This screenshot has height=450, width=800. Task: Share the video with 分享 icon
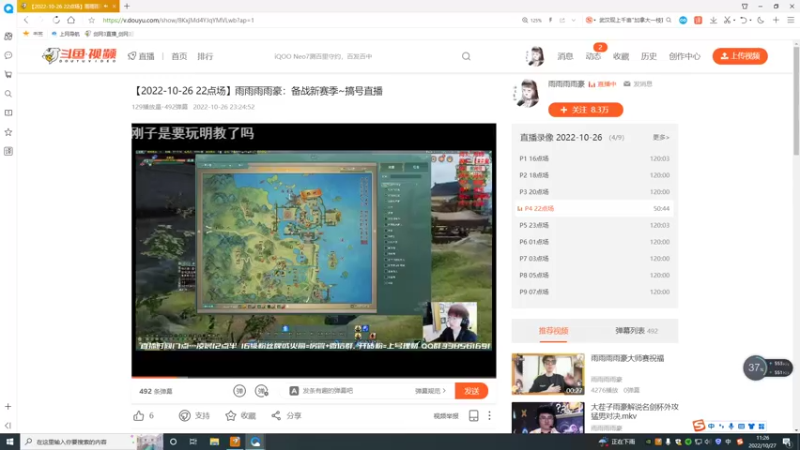[276, 416]
